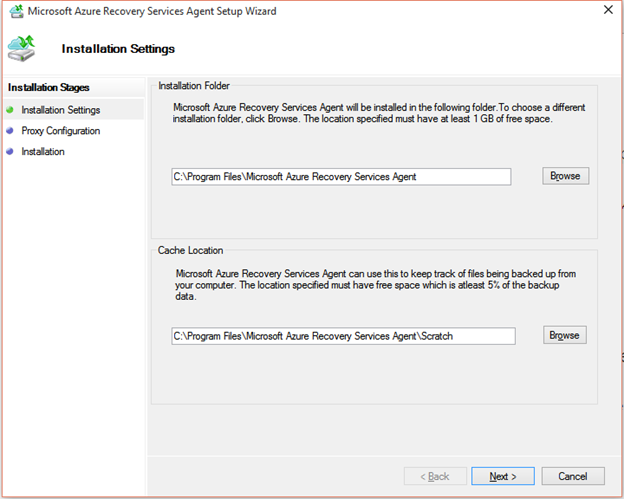Click into the Installation Folder path field
The width and height of the screenshot is (624, 499).
(x=340, y=177)
